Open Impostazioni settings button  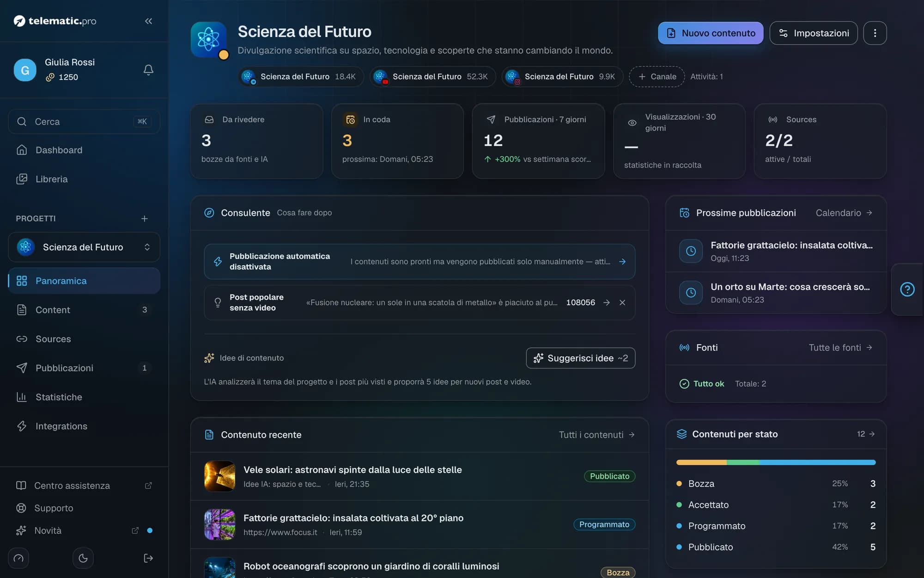[x=814, y=33]
